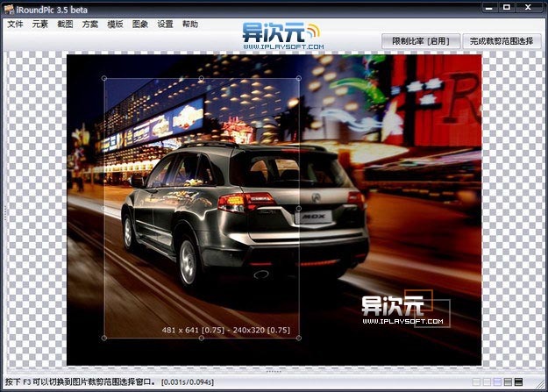Close the iRoundPic window

click(x=529, y=7)
